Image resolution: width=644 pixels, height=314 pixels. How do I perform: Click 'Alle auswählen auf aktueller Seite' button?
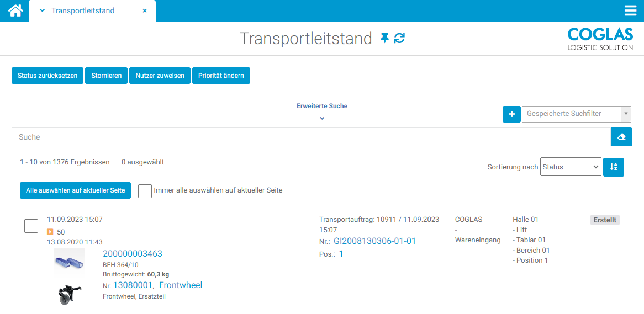[75, 190]
